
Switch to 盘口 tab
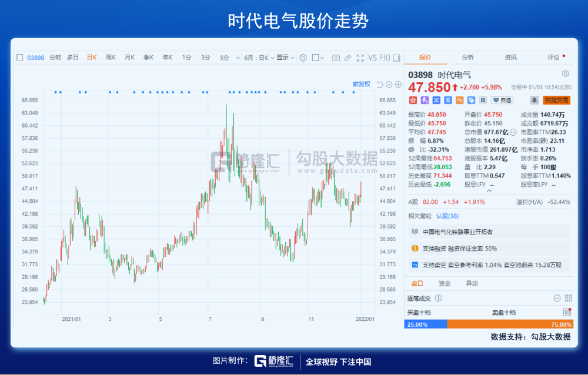[417, 283]
